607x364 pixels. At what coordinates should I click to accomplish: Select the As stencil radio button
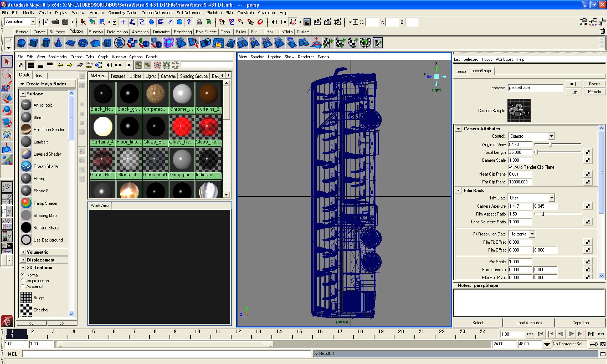(23, 286)
